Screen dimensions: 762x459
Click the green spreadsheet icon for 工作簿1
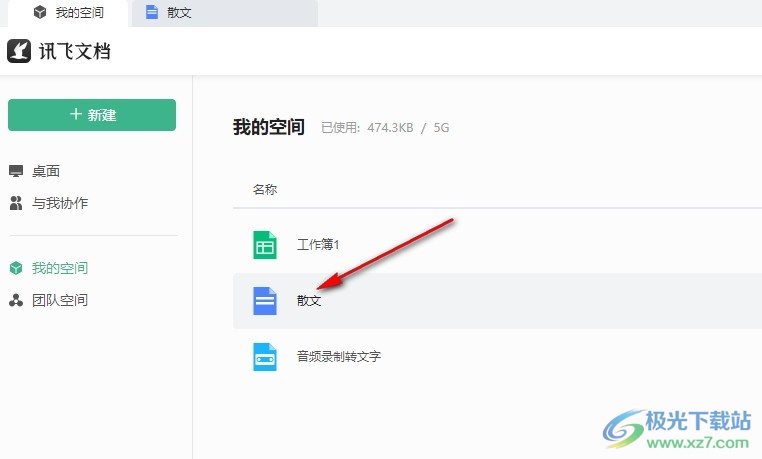[265, 245]
